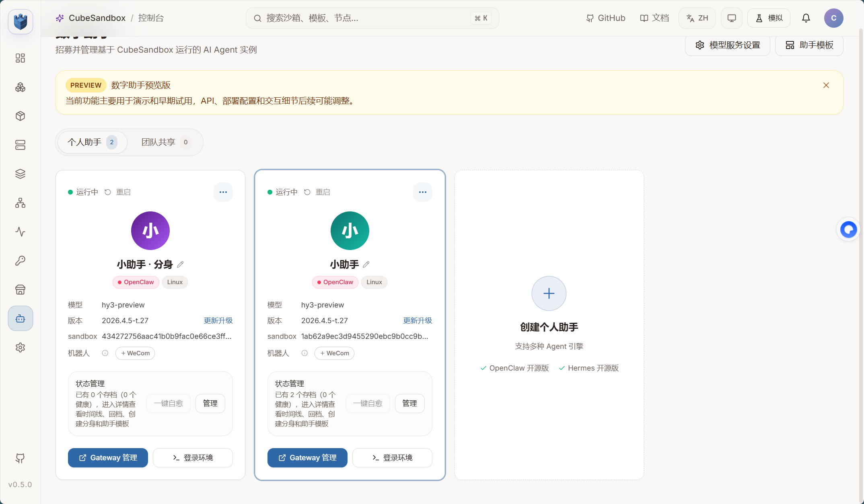The image size is (864, 504).
Task: Close the PREVIEW banner
Action: pos(826,85)
